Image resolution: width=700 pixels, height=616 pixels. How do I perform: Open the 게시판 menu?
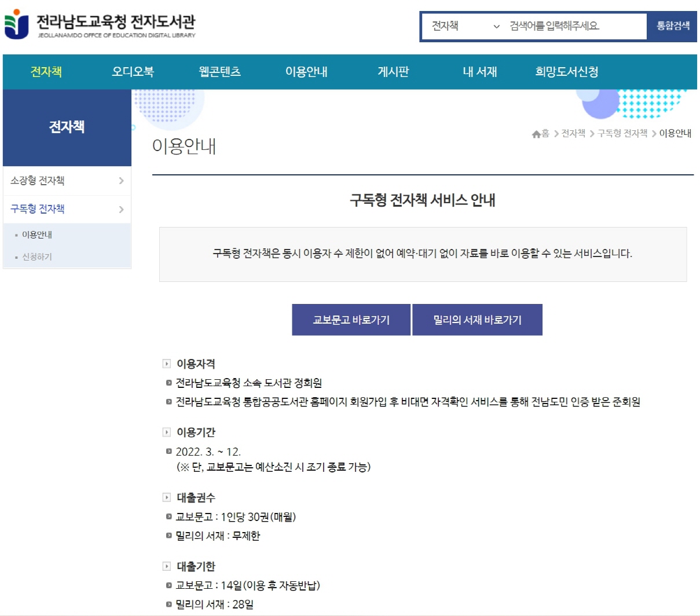point(393,72)
